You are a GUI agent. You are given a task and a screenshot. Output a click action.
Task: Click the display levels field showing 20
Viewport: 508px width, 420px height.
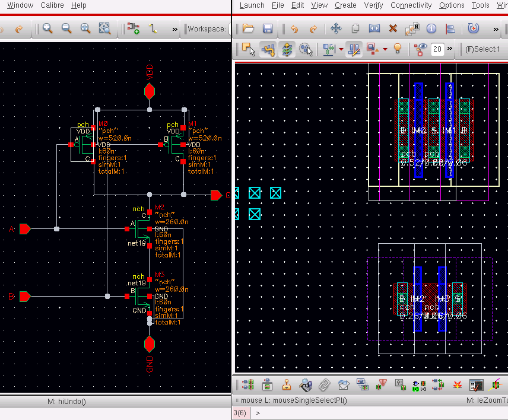click(437, 49)
